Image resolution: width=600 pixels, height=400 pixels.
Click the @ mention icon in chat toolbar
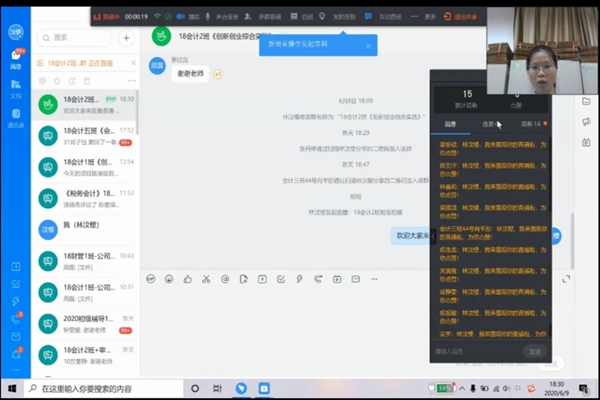pyautogui.click(x=226, y=278)
